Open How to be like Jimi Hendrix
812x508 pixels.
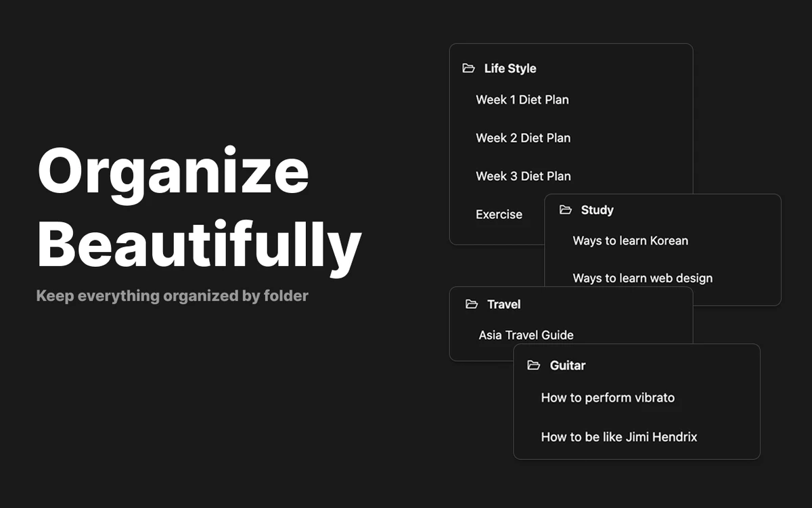pyautogui.click(x=618, y=437)
